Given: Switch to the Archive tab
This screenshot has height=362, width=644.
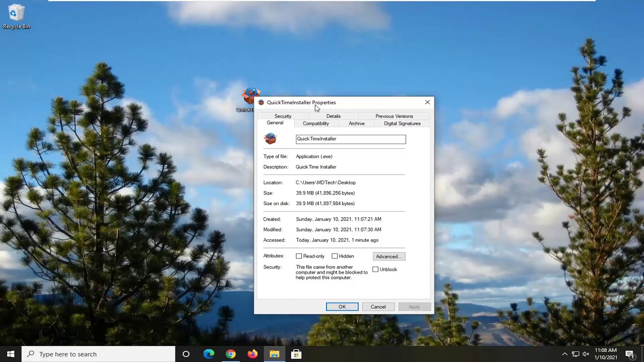Looking at the screenshot, I should (357, 123).
